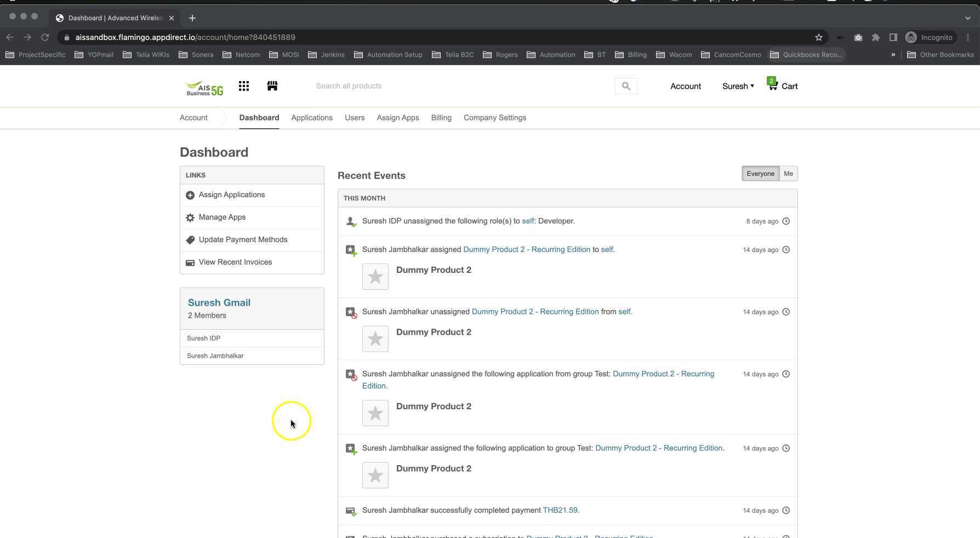Viewport: 980px width, 538px height.
Task: Click the search magnifier button
Action: coord(625,86)
